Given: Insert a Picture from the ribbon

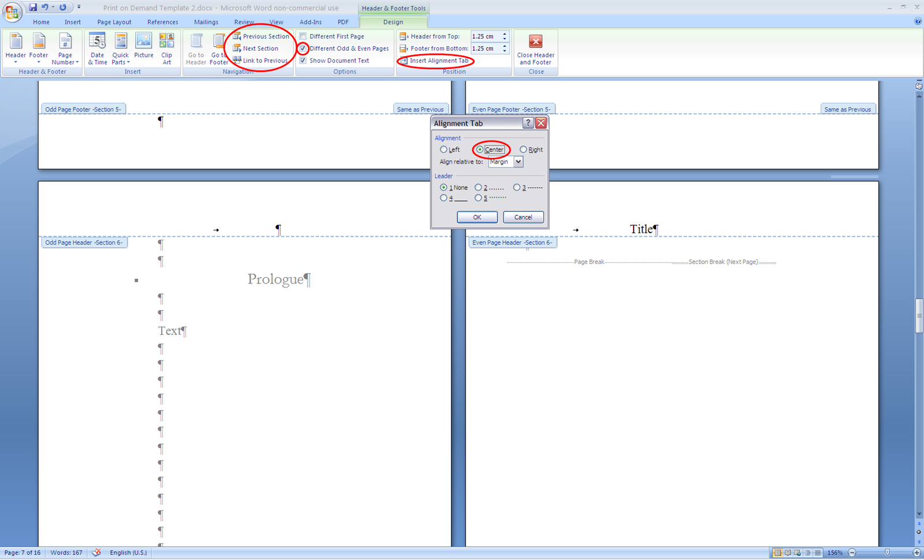Looking at the screenshot, I should pos(143,46).
